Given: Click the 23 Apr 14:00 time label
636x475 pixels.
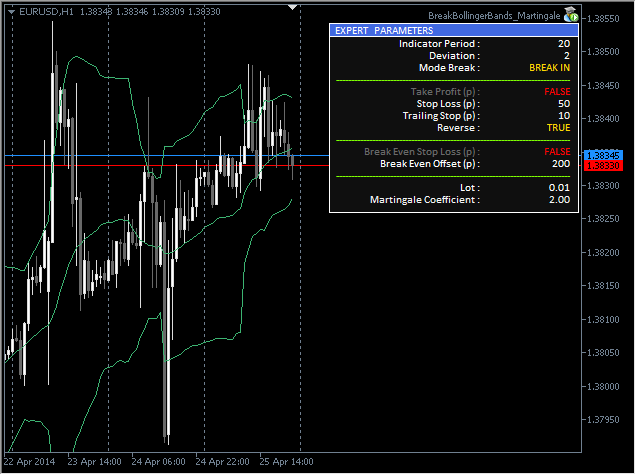Looking at the screenshot, I should click(94, 462).
